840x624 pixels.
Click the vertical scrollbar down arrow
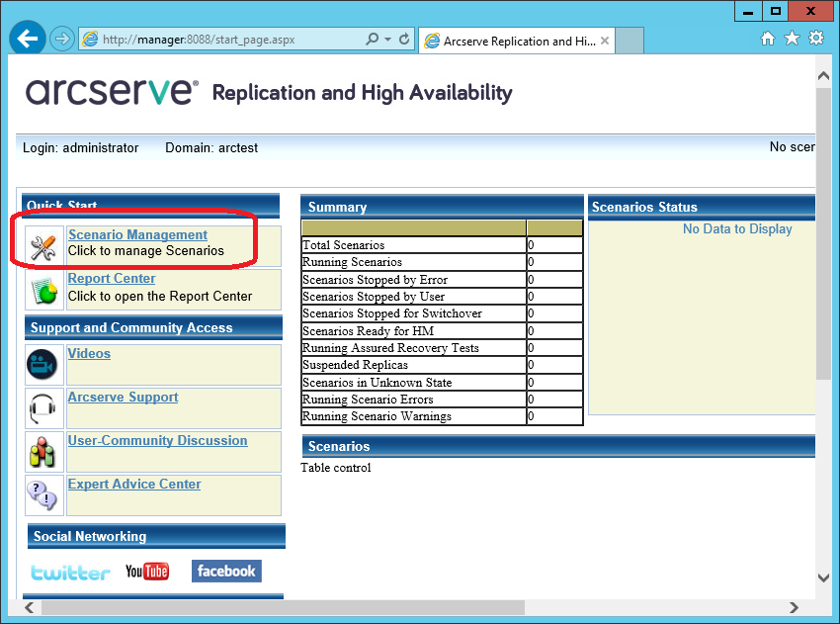click(x=823, y=578)
